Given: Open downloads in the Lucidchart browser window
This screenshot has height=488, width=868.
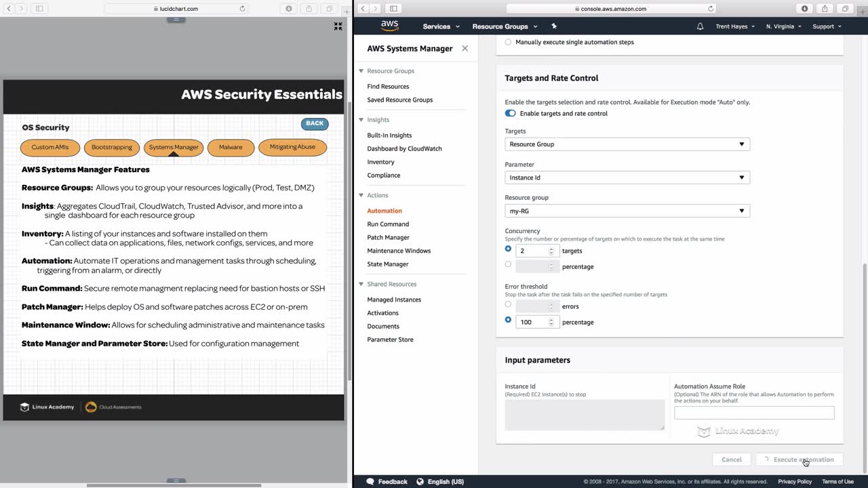Looking at the screenshot, I should click(289, 9).
